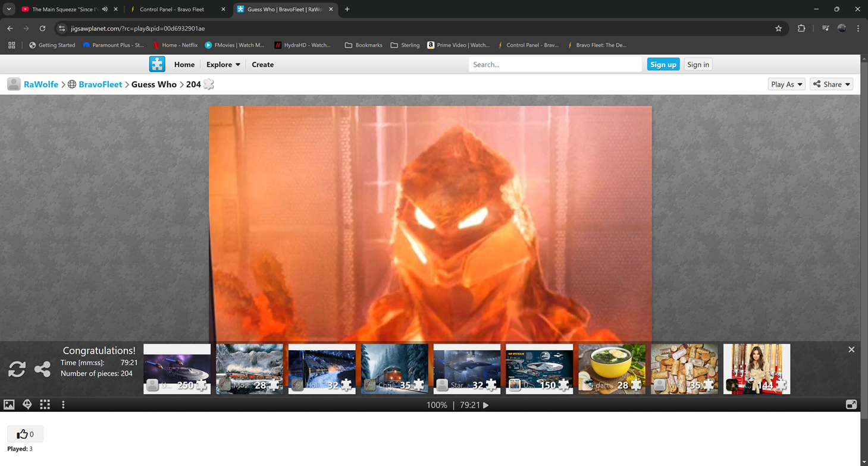The image size is (868, 466).
Task: Open Guess Who breadcrumb link
Action: (x=154, y=84)
